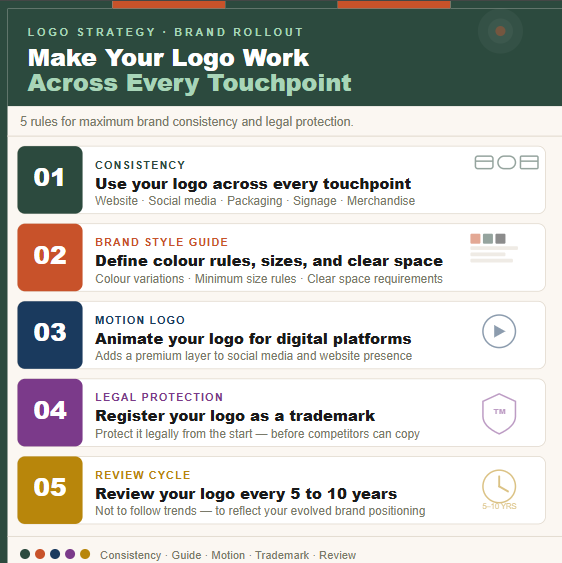Click the subtitle 'Across Every Touchpoint'
This screenshot has height=563, width=562.
click(190, 83)
